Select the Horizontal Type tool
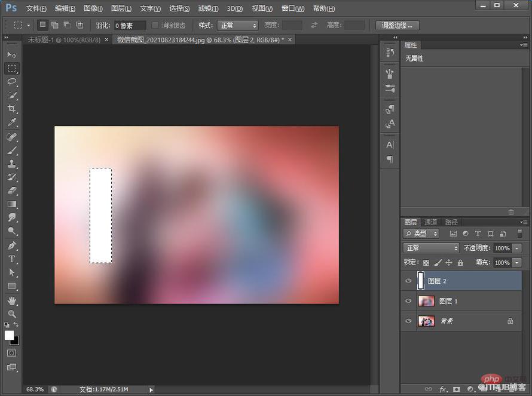This screenshot has height=396, width=532. pos(12,259)
